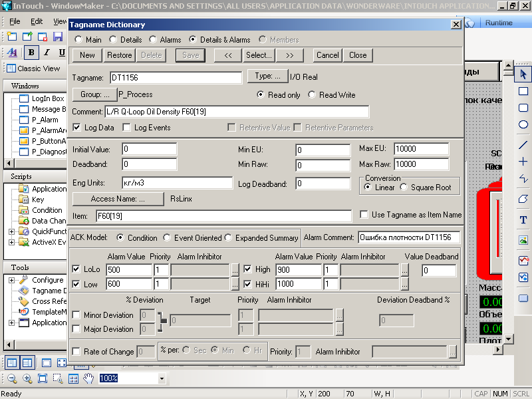Select the pointer arrow tool
Screen dimensions: 532x399
click(523, 73)
